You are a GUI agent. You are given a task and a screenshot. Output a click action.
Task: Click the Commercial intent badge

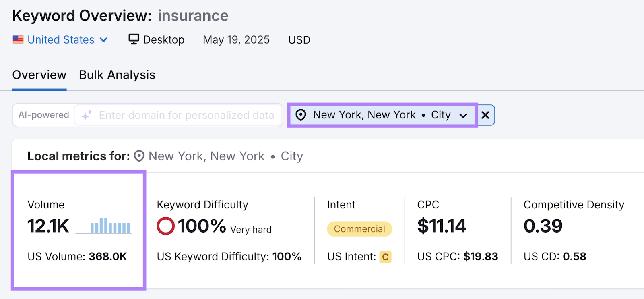coord(359,229)
